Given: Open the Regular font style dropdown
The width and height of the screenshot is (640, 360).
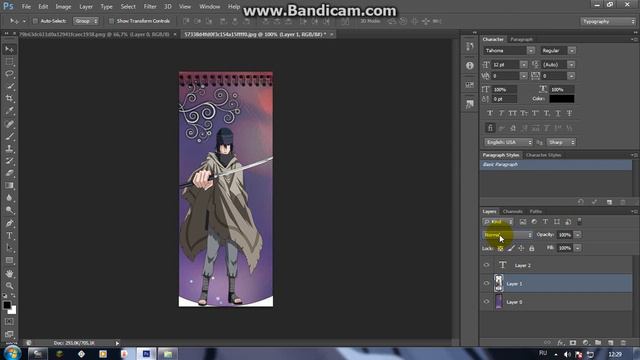Looking at the screenshot, I should click(x=572, y=51).
